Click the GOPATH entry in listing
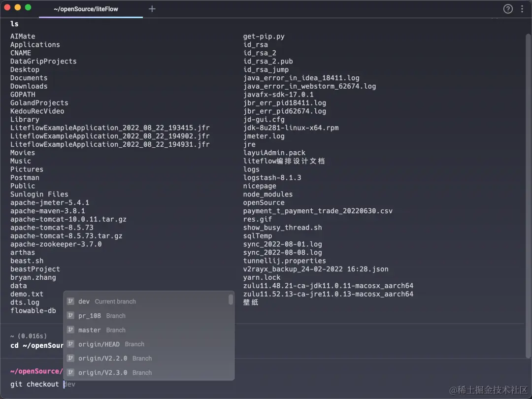 click(x=23, y=94)
